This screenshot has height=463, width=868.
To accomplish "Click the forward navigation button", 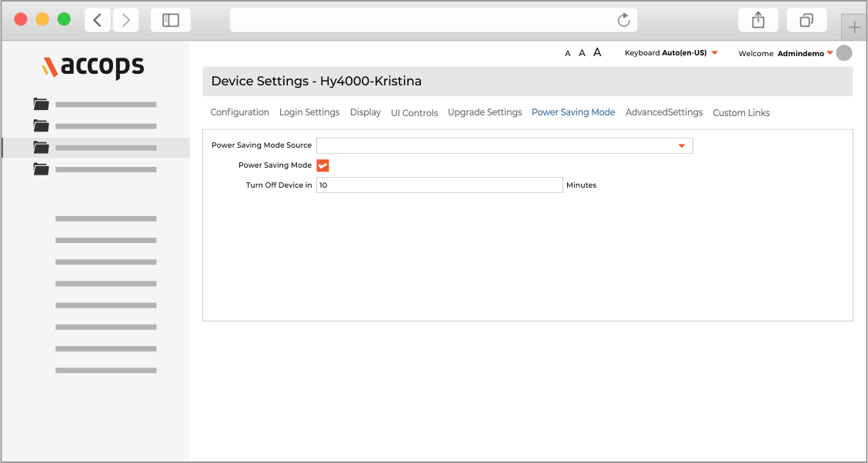I will (125, 20).
